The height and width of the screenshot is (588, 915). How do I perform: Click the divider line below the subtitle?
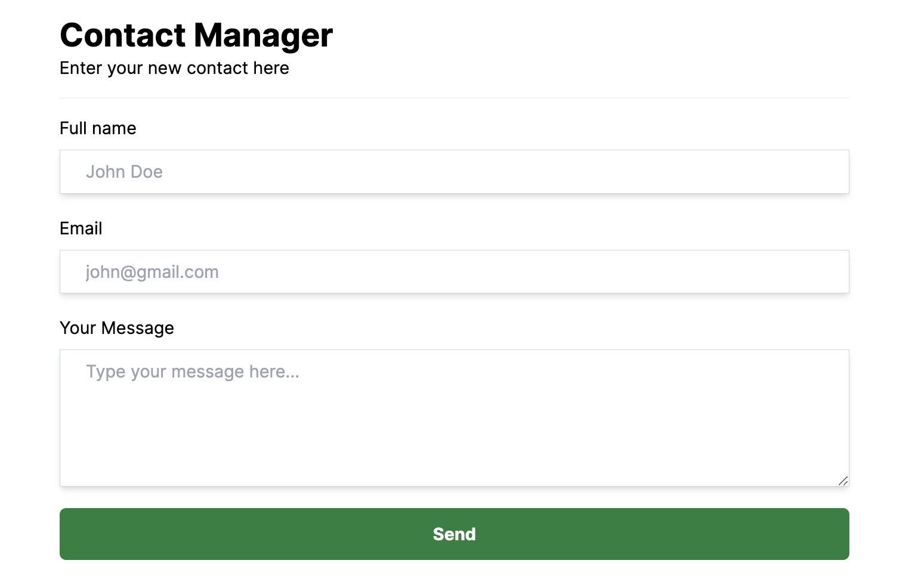(454, 98)
